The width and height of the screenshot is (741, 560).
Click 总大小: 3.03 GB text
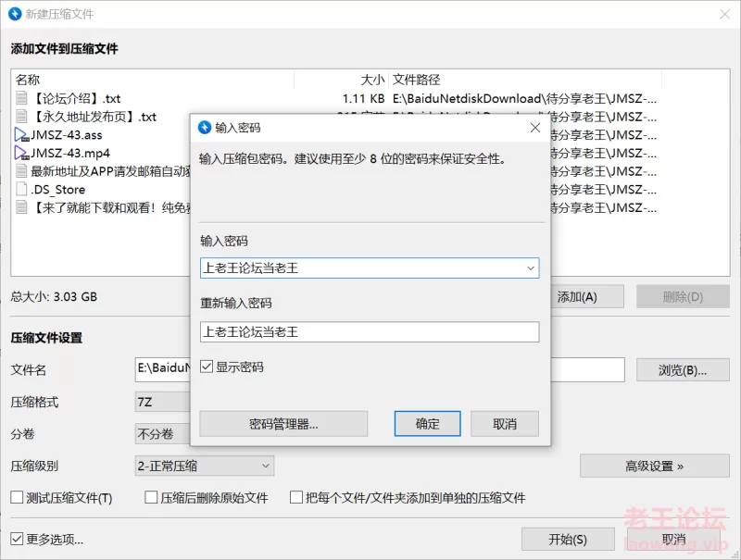(54, 296)
